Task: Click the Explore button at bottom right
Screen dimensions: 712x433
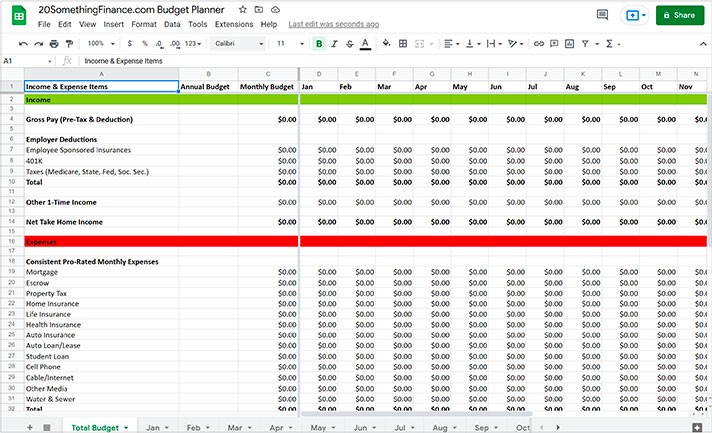Action: point(697,427)
